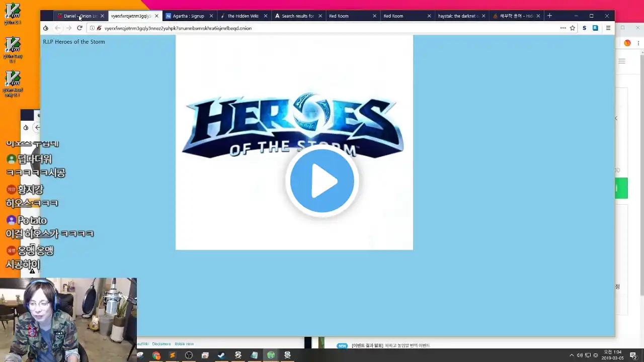The height and width of the screenshot is (362, 644).
Task: Close the 해부학 용어 tab
Action: [x=538, y=16]
